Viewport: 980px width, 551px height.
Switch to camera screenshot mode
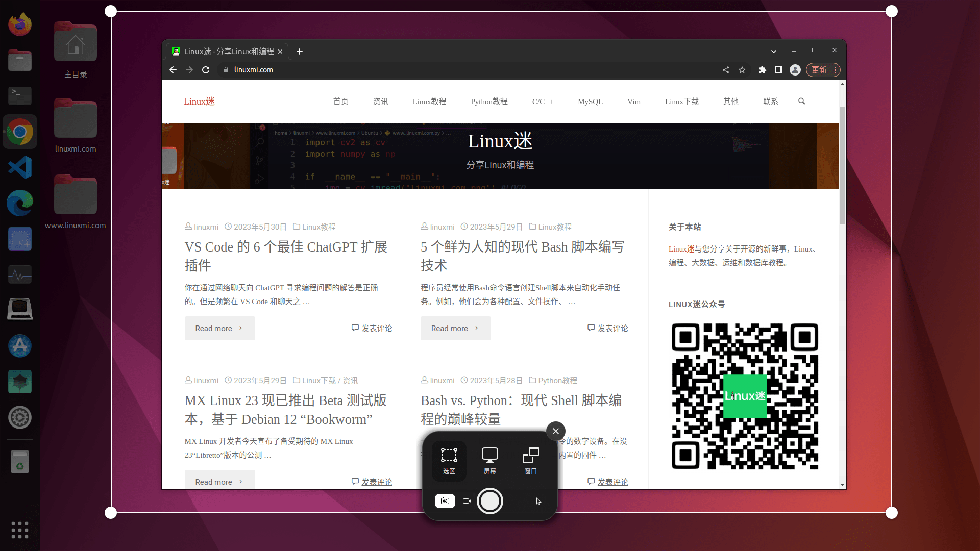click(445, 501)
